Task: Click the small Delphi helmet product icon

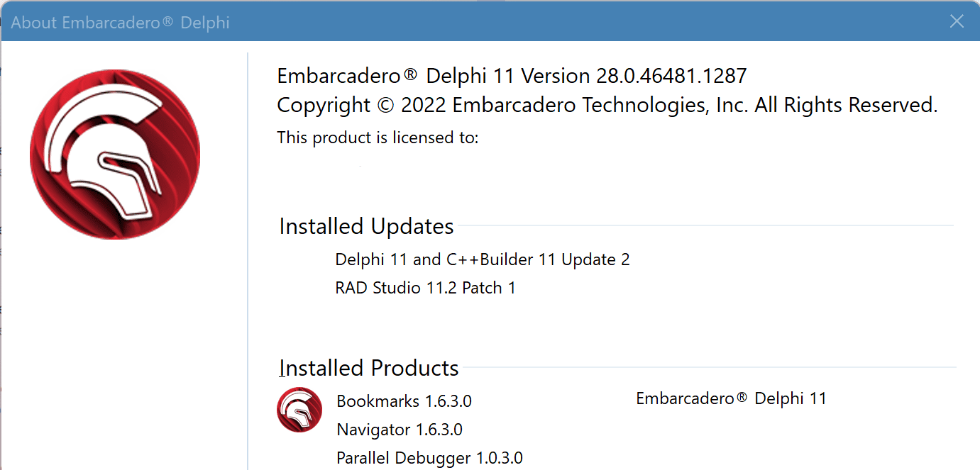Action: tap(299, 410)
